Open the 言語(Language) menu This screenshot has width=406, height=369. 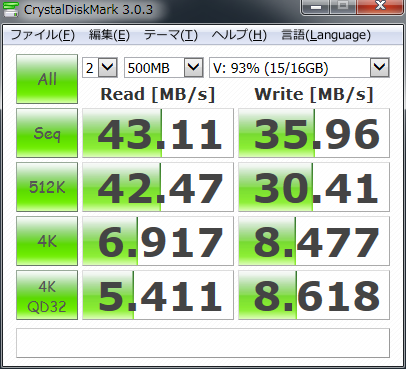[x=326, y=35]
